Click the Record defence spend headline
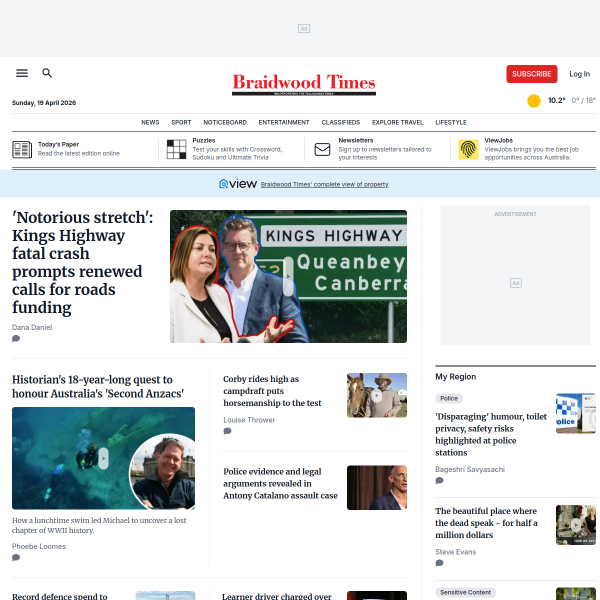 click(x=60, y=596)
